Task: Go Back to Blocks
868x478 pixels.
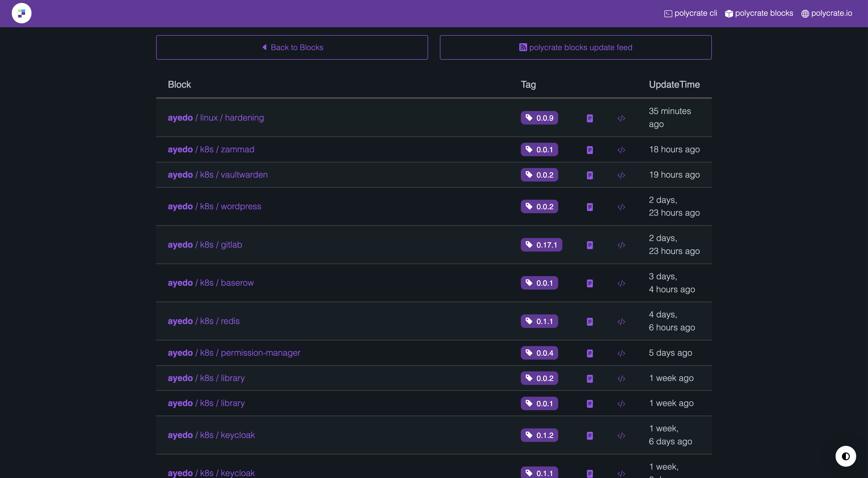Action: coord(292,47)
